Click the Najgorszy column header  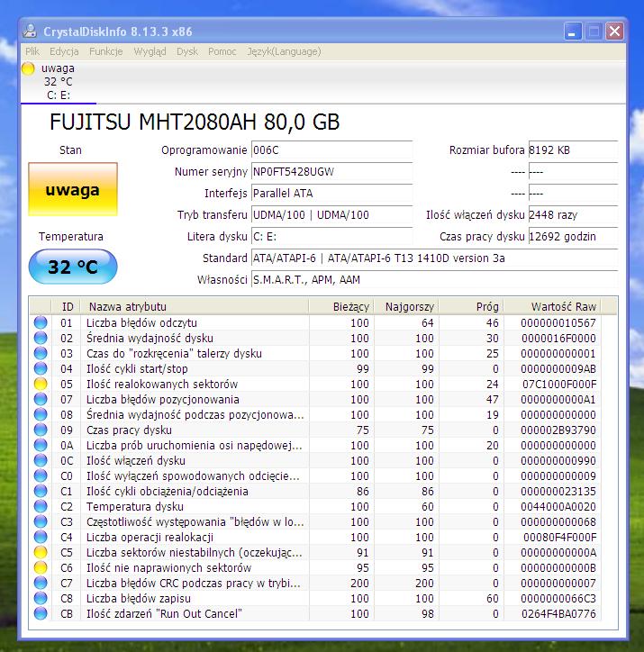click(406, 306)
